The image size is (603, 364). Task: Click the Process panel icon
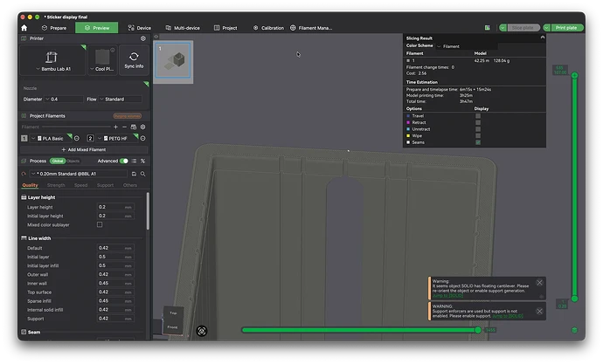click(x=24, y=161)
